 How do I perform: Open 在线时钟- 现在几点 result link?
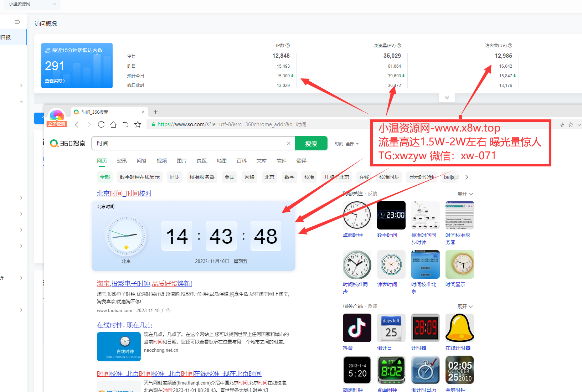pyautogui.click(x=124, y=325)
